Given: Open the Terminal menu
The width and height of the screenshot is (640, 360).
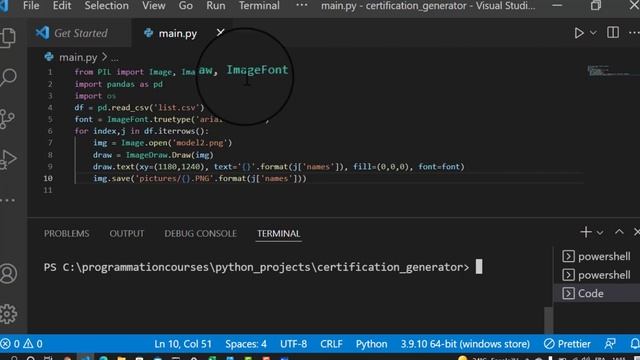Looking at the screenshot, I should (259, 6).
